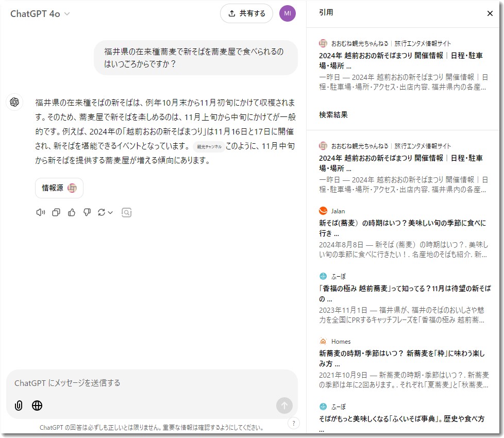This screenshot has height=438, width=504.
Task: Open first citation 2024年 越前おおの新そばまつり link
Action: [x=401, y=60]
